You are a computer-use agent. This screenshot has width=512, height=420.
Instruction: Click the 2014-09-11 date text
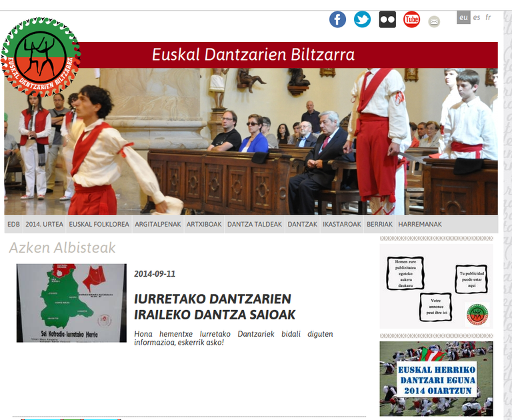[155, 274]
